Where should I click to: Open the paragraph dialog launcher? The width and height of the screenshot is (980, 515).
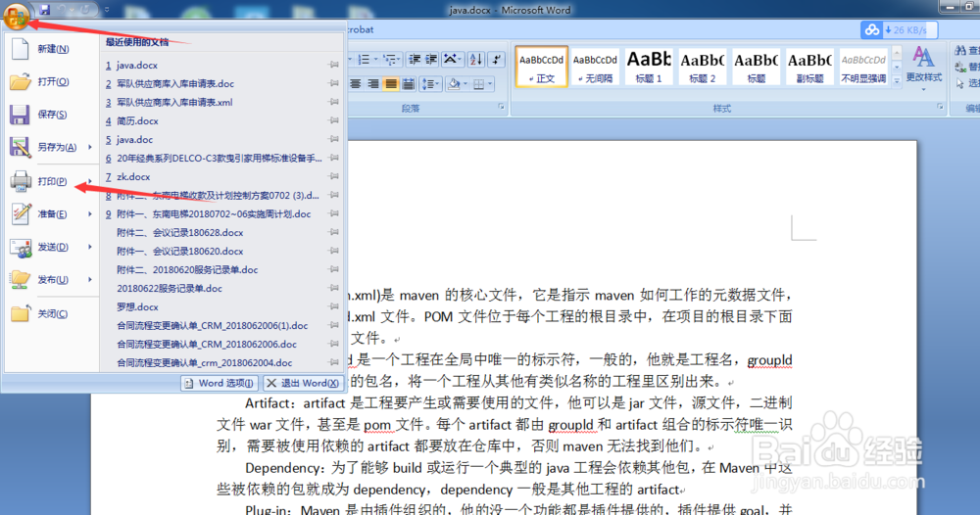[501, 108]
